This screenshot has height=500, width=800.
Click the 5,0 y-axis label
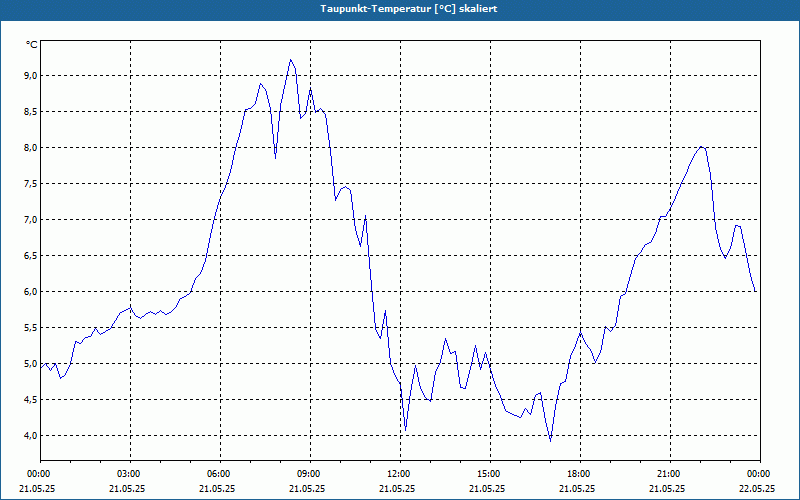coord(31,363)
